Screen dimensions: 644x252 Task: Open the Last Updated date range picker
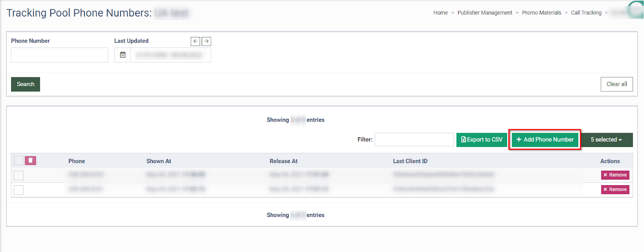tap(170, 55)
